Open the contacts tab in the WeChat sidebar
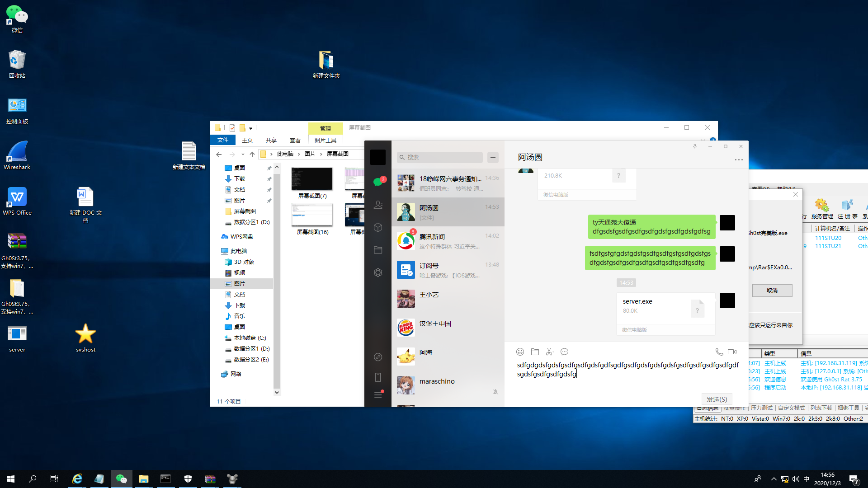This screenshot has height=488, width=868. click(x=378, y=205)
